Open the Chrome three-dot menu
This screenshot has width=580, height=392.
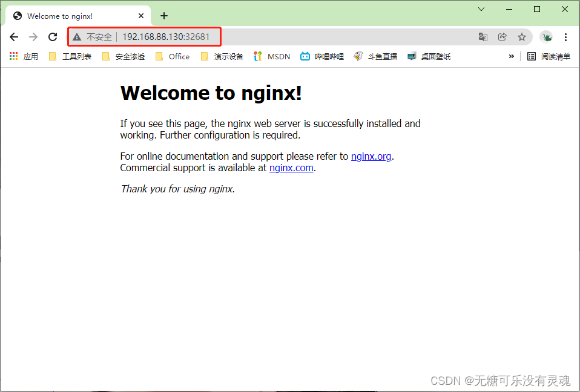(565, 37)
